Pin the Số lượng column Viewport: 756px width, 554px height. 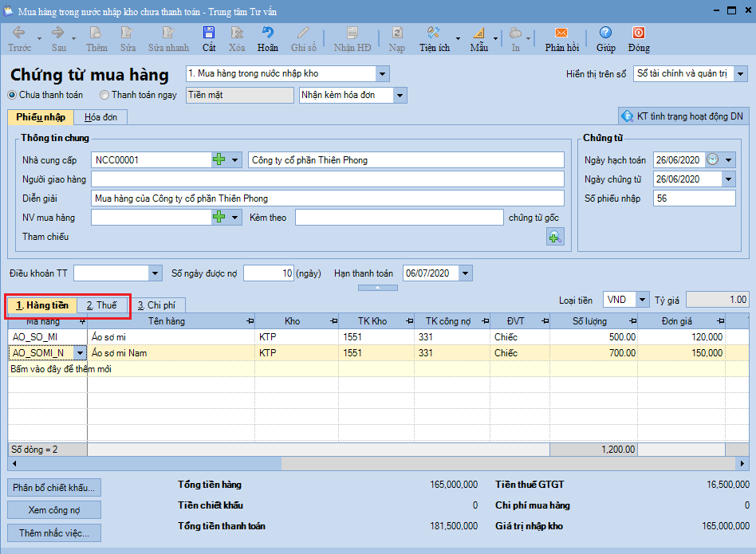click(x=633, y=321)
